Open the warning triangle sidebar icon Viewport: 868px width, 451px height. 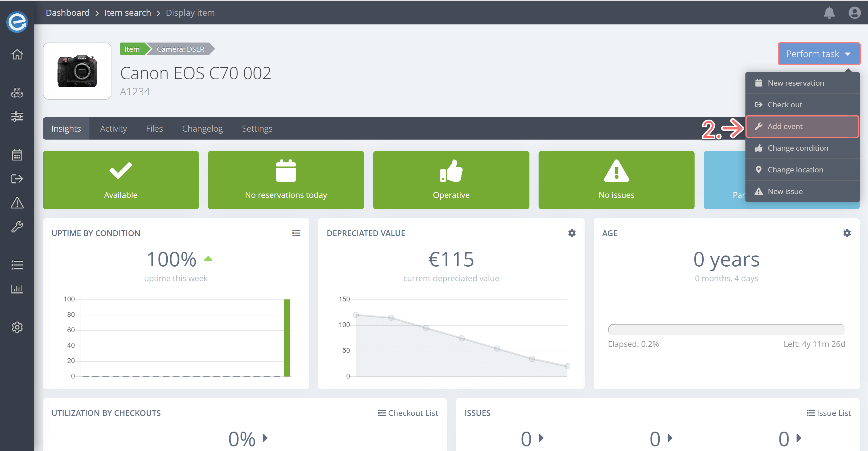(x=17, y=203)
